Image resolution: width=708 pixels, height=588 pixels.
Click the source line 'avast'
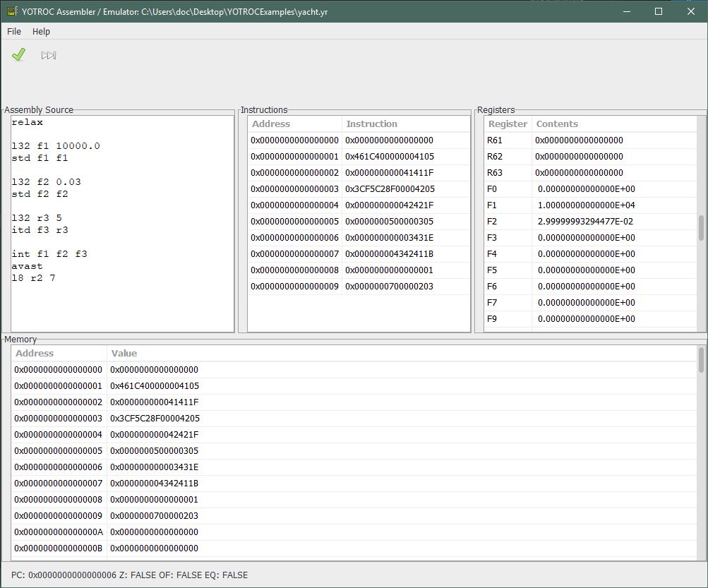(x=27, y=266)
